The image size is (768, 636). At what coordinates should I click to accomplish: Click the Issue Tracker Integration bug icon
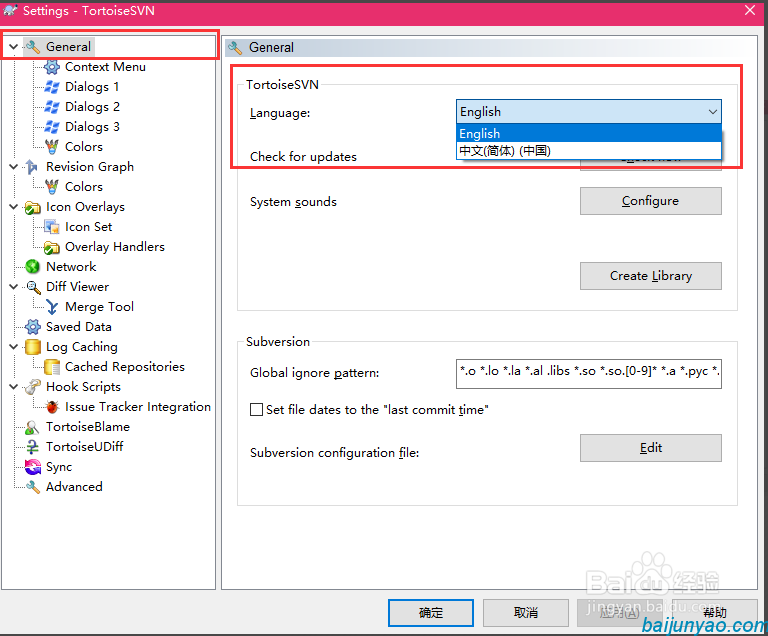point(52,407)
